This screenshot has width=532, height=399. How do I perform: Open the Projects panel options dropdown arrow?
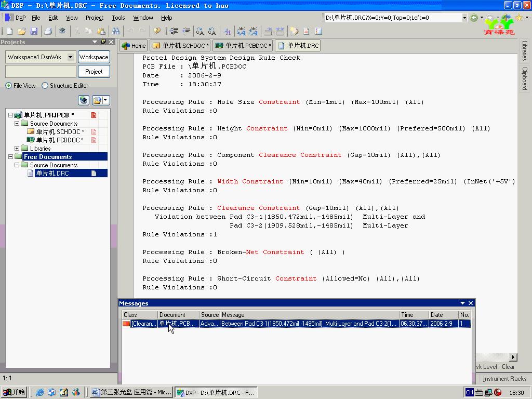tap(95, 42)
